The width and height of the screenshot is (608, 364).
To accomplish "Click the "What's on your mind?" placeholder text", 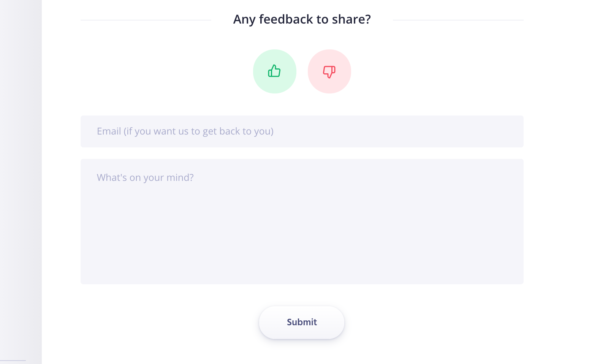I will (x=145, y=178).
